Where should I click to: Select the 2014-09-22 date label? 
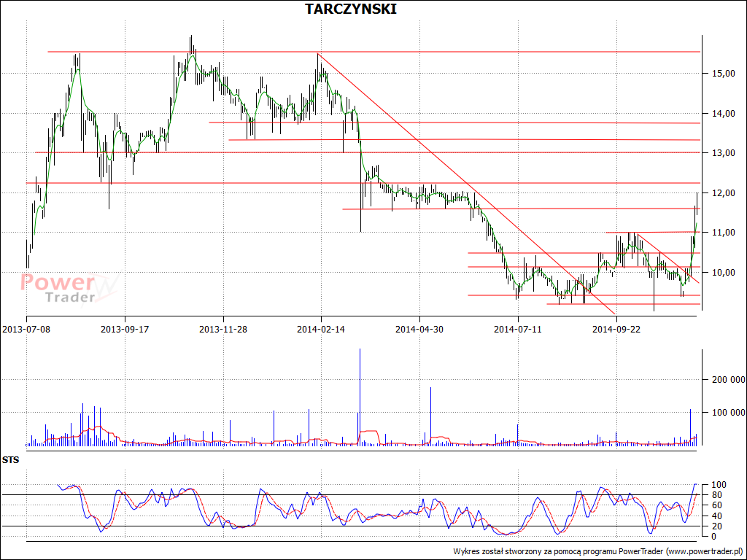[616, 329]
